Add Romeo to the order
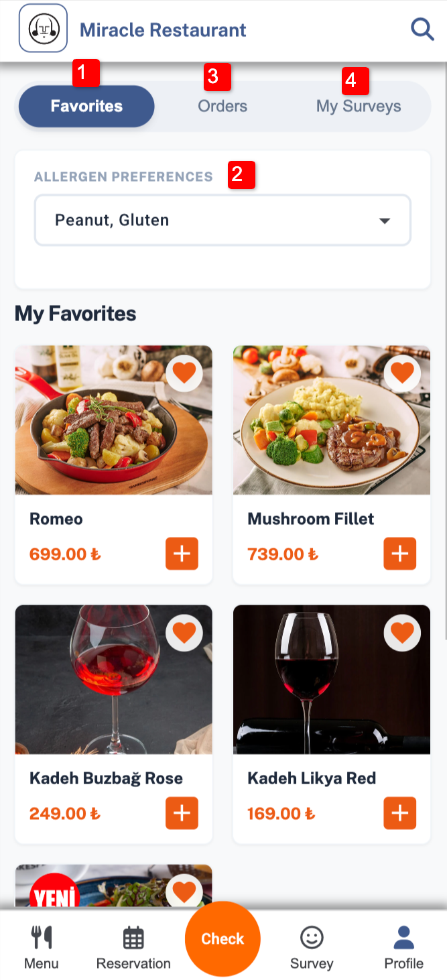The image size is (447, 980). tap(182, 554)
